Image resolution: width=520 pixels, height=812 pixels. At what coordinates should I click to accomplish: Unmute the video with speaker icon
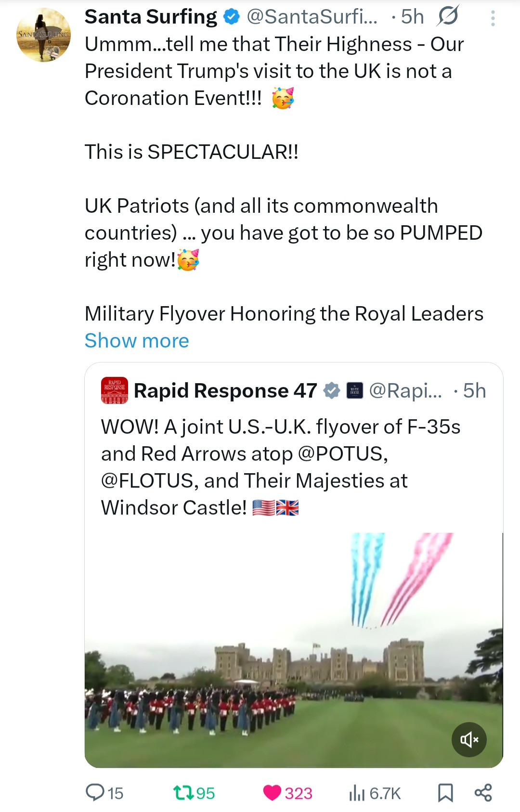coord(469,739)
